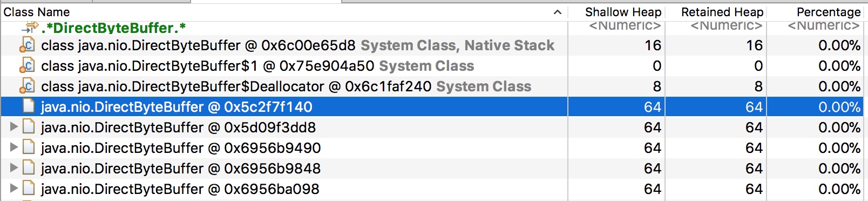Click class icon for DirectByteBuffer$Deallocator row

pyautogui.click(x=28, y=86)
